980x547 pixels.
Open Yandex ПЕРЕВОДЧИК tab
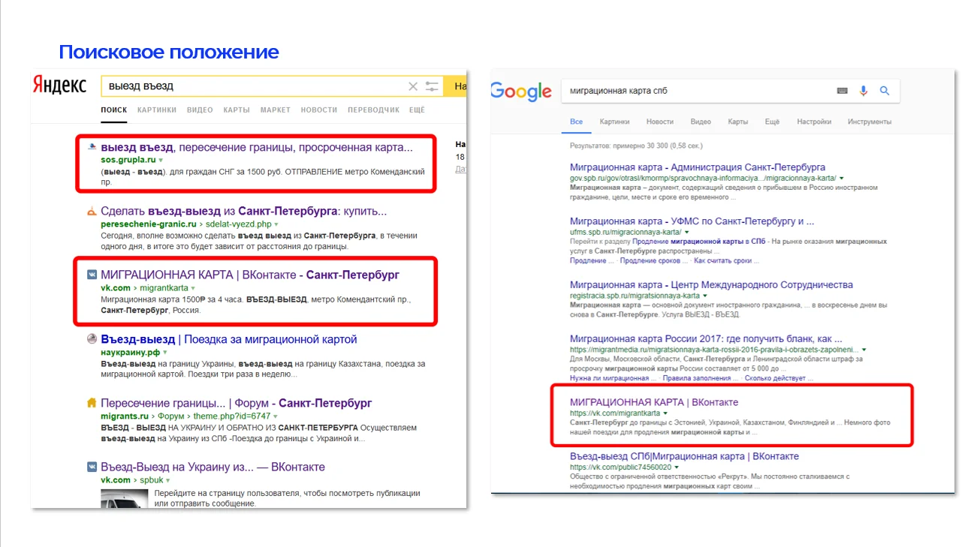[x=373, y=110]
